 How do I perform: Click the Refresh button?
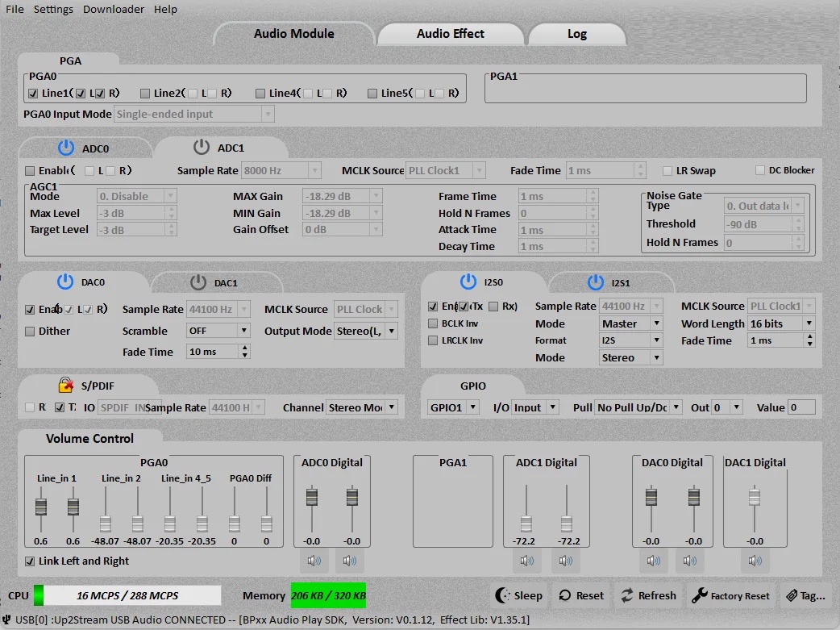click(648, 595)
